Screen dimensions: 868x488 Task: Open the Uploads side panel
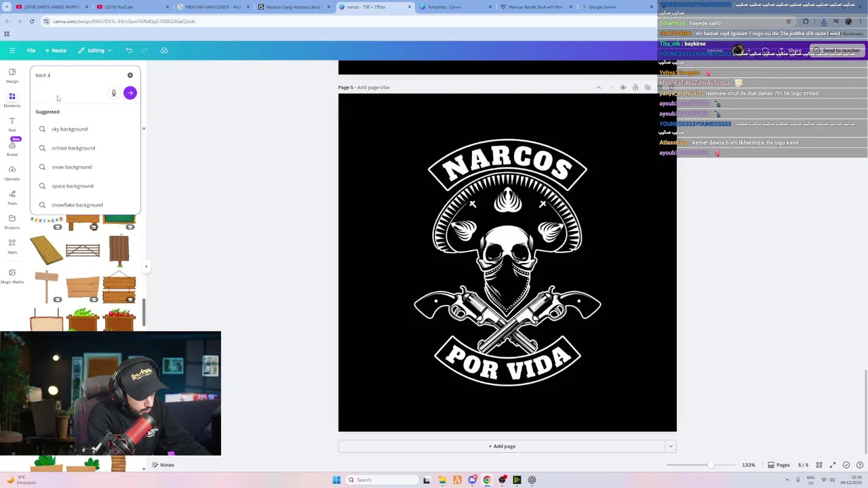click(12, 173)
